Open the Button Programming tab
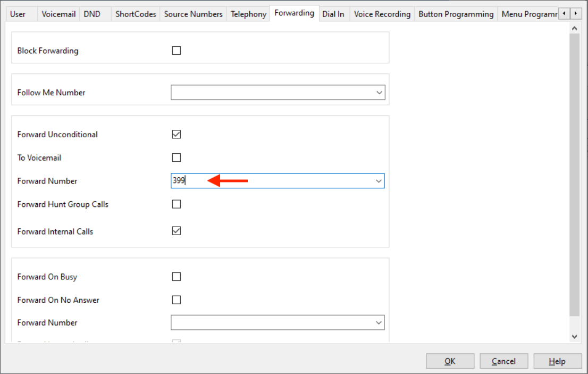 click(x=456, y=14)
